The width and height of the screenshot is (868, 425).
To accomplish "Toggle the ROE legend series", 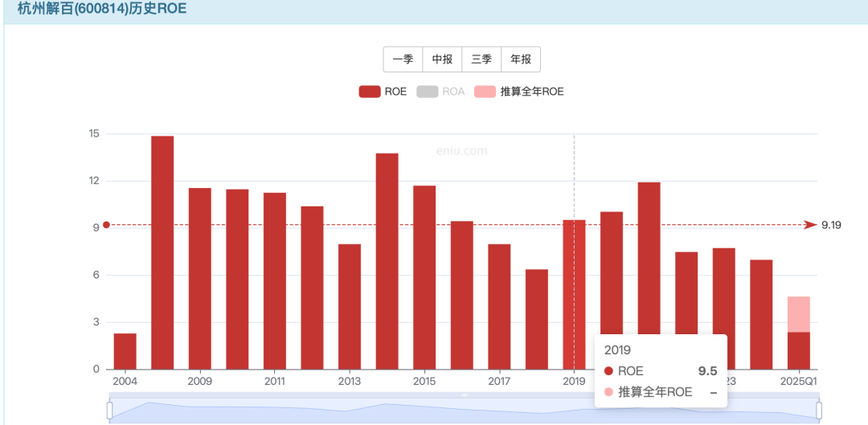I will point(383,92).
